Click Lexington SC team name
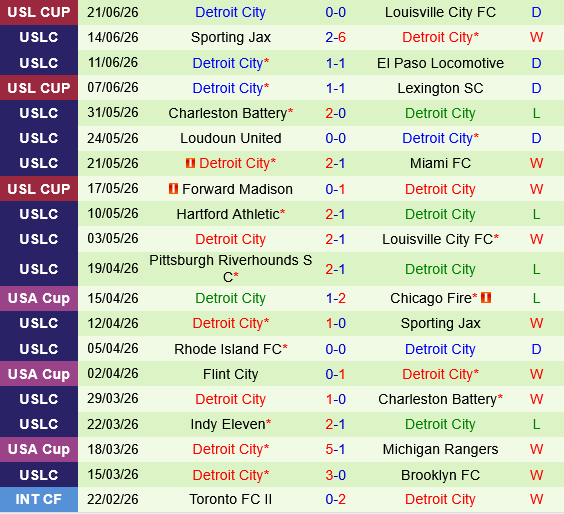Viewport: 564px width, 514px height. pos(440,88)
